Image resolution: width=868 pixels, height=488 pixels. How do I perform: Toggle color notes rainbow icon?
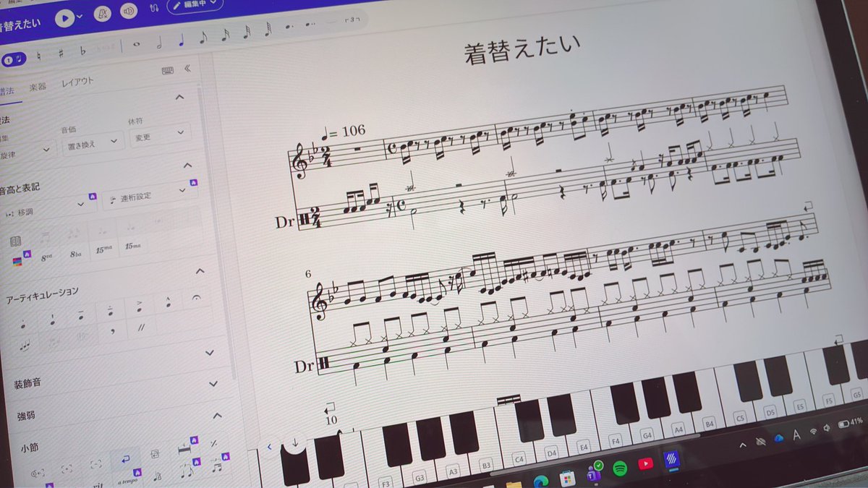point(17,261)
